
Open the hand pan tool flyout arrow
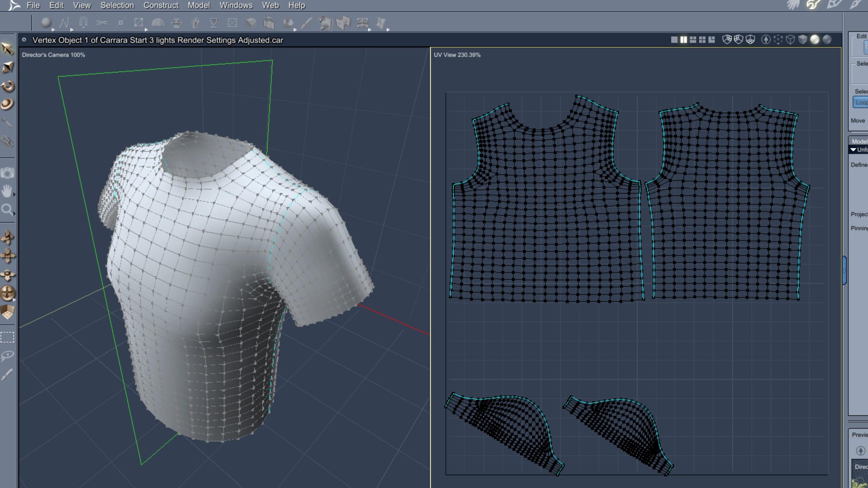coord(14,194)
